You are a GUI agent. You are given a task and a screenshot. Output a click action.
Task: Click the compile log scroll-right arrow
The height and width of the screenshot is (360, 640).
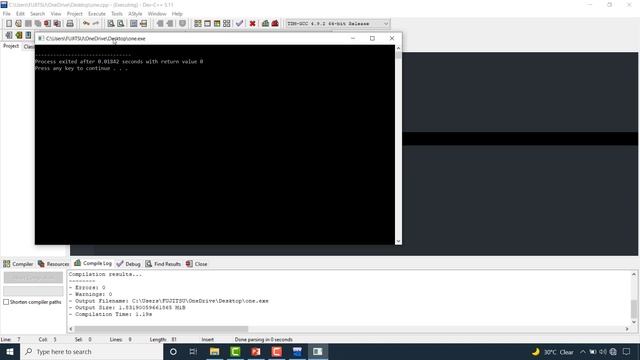pyautogui.click(x=627, y=329)
